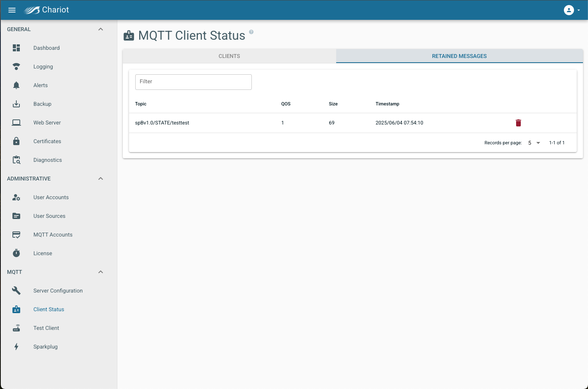Click the Backup download icon
The width and height of the screenshot is (588, 389).
[x=16, y=104]
